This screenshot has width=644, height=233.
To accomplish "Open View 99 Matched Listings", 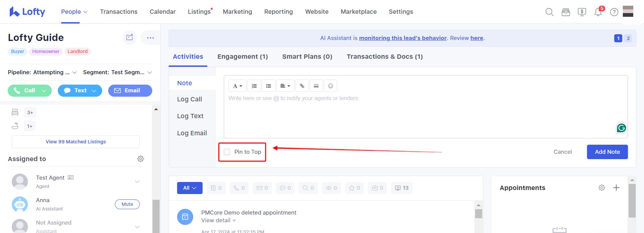I will 76,142.
